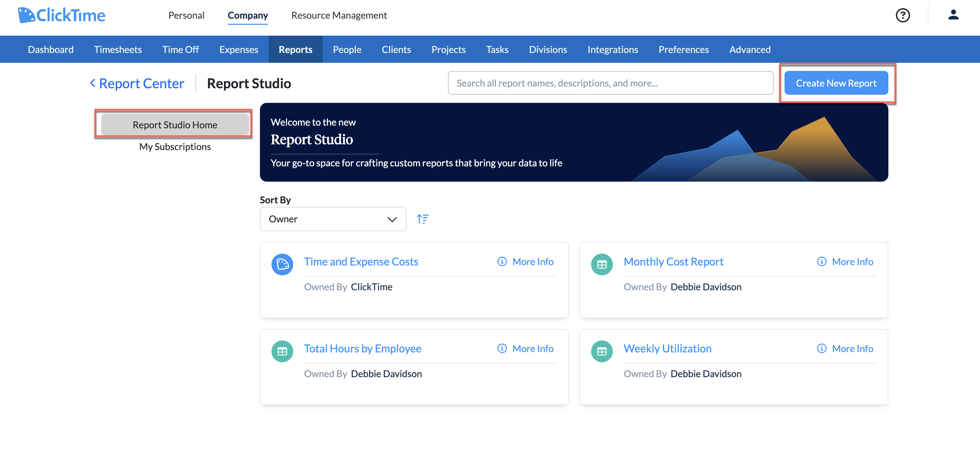Show More Info for Weekly Utilization

(845, 348)
